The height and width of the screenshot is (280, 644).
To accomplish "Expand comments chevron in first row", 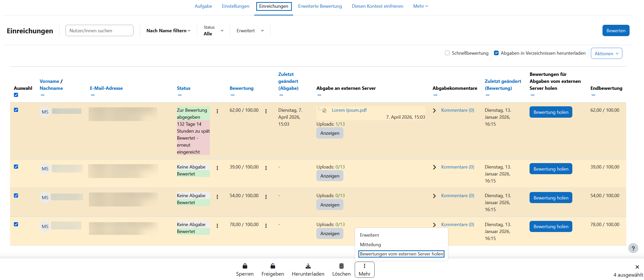I will [x=434, y=110].
